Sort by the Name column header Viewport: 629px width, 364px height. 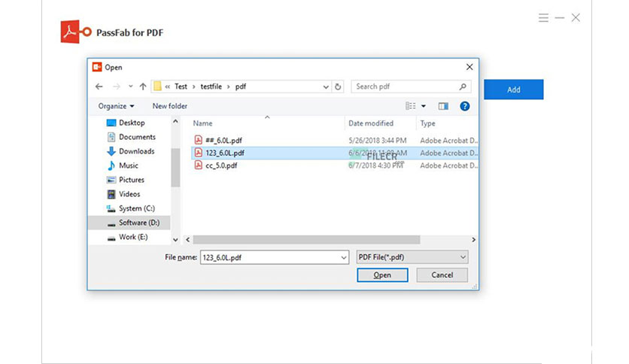[x=202, y=123]
